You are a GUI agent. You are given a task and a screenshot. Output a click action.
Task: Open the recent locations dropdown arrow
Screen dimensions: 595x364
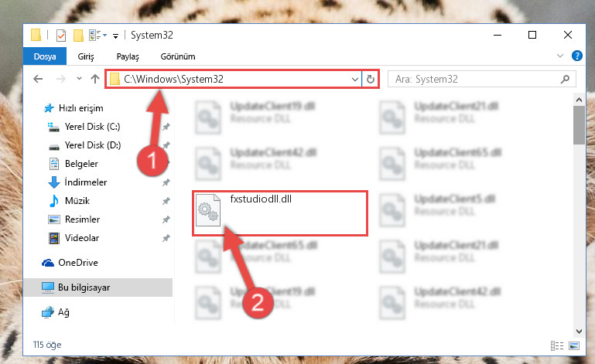[79, 79]
